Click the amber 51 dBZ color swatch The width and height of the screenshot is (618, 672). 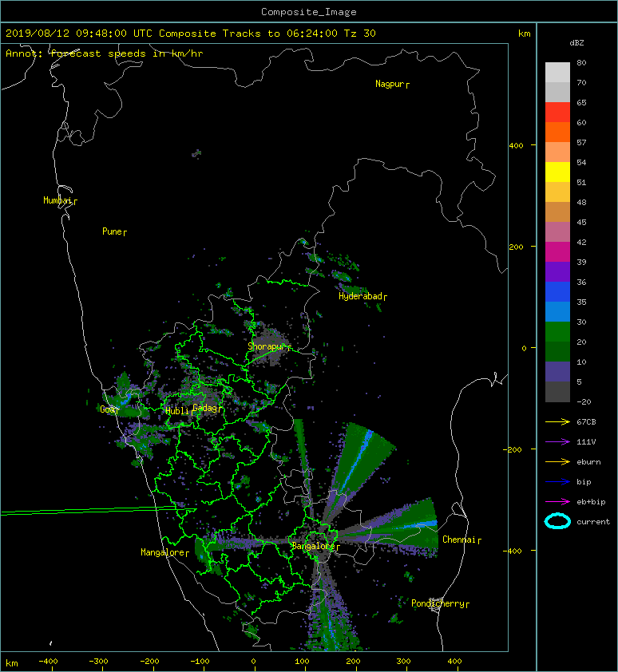pos(557,192)
